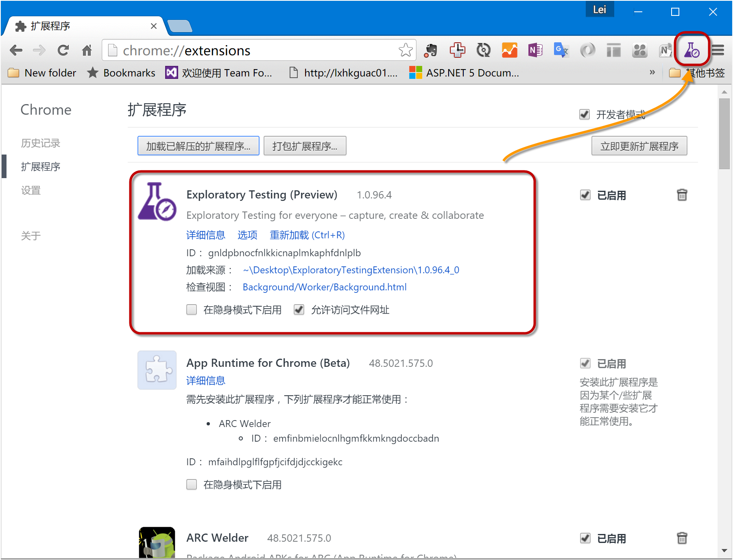Open 欢迎使用 Team Fo... bookmark
Viewport: 733px width, 560px height.
point(219,73)
